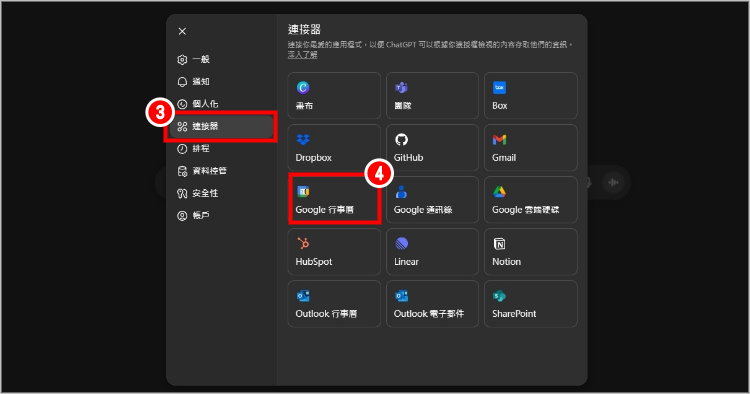The image size is (750, 394).
Task: Open the Google 通訊錄 contacts connector
Action: (432, 200)
